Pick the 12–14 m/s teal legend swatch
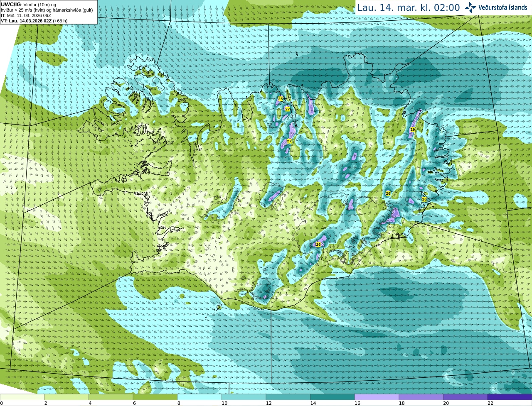Screen dimensions: 532x406 click(288, 397)
